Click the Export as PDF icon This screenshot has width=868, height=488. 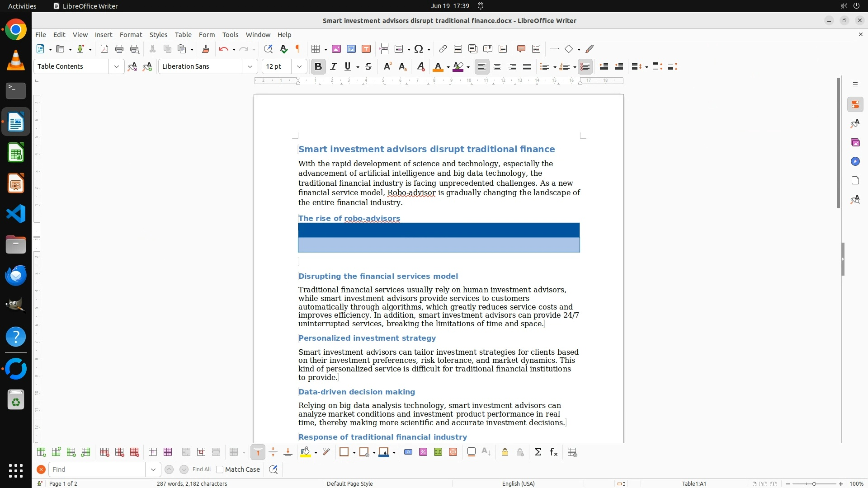pos(104,49)
